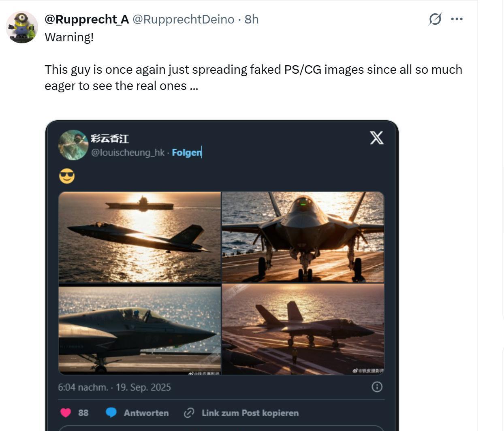The width and height of the screenshot is (504, 431).
Task: Click the pink heart like icon
Action: click(x=66, y=413)
